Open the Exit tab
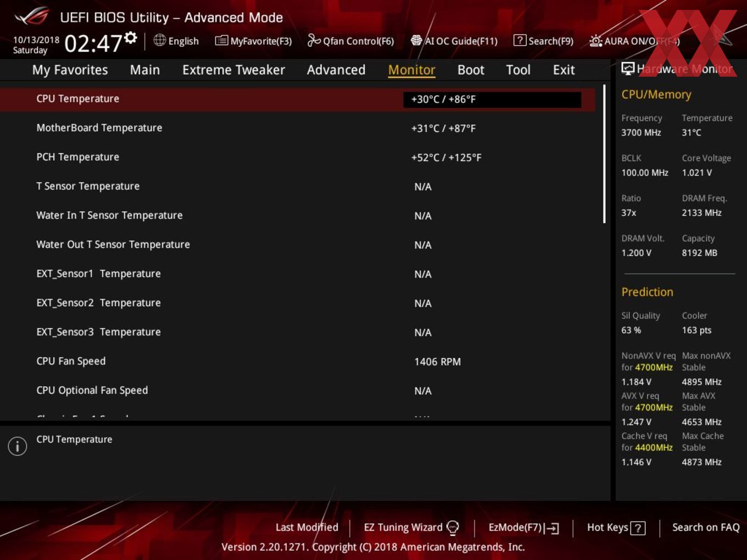 pos(564,70)
